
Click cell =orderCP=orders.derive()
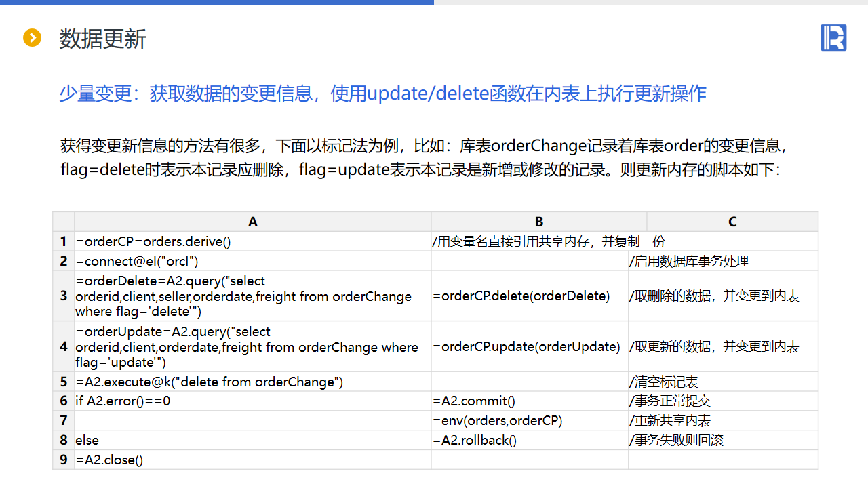[x=253, y=241]
